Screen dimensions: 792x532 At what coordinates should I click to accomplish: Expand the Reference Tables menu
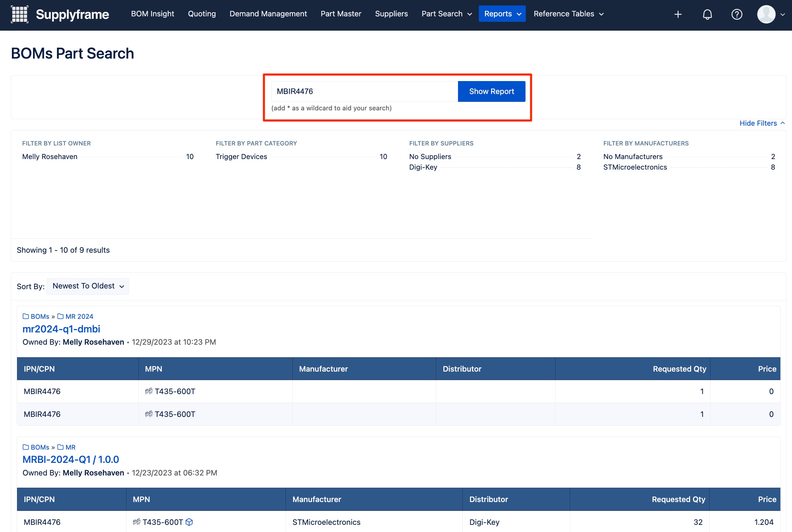tap(568, 14)
